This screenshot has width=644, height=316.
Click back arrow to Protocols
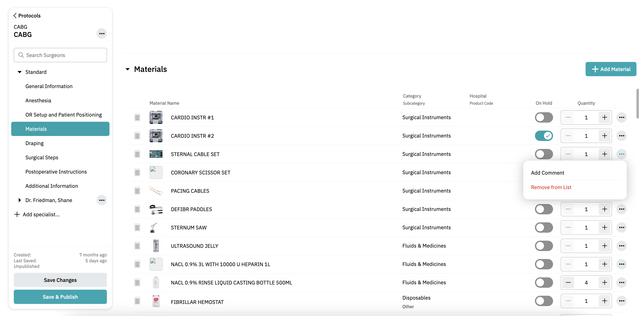pos(15,16)
